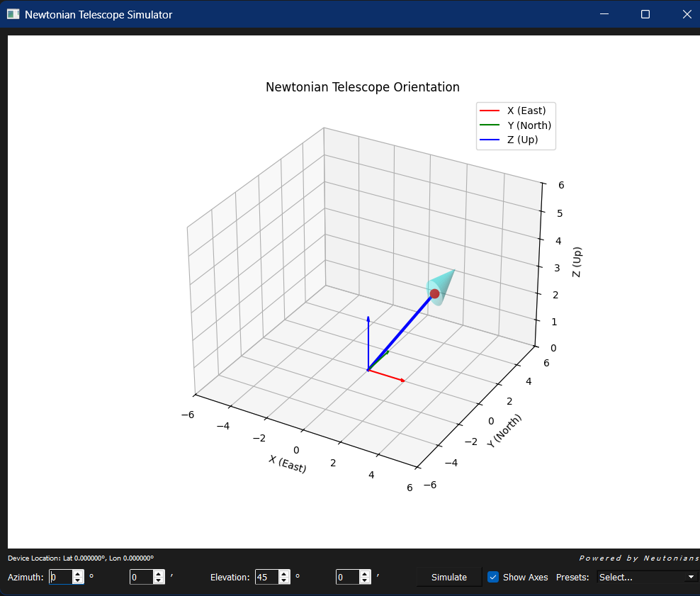Increment Azimuth degrees with the up arrow
The height and width of the screenshot is (596, 700).
click(77, 573)
